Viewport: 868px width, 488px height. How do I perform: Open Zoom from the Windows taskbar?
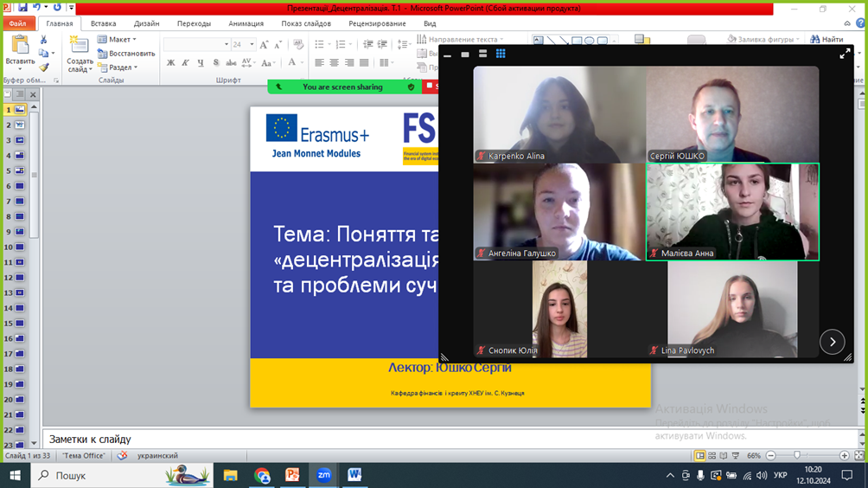pyautogui.click(x=324, y=475)
